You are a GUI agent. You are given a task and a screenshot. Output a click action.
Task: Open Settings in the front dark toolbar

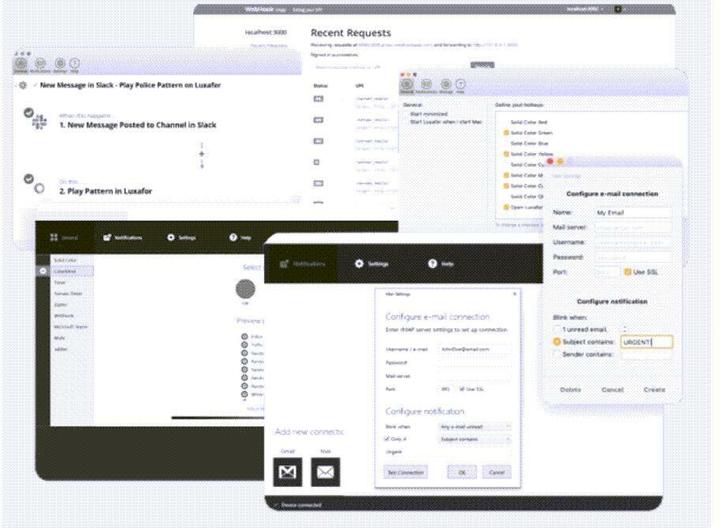click(x=372, y=263)
